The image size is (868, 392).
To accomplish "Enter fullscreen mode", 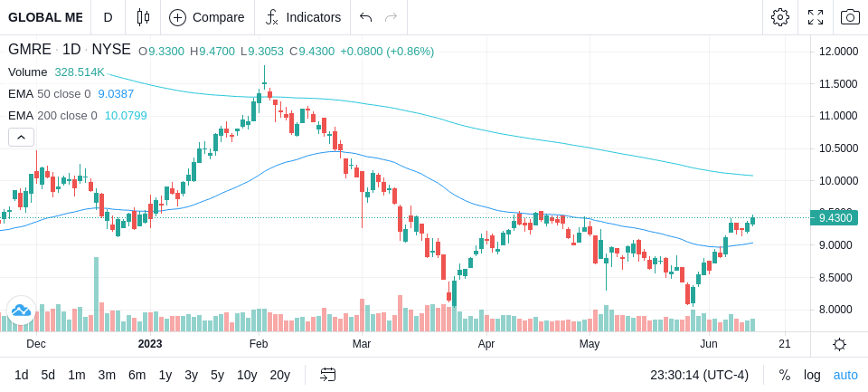I will (816, 17).
